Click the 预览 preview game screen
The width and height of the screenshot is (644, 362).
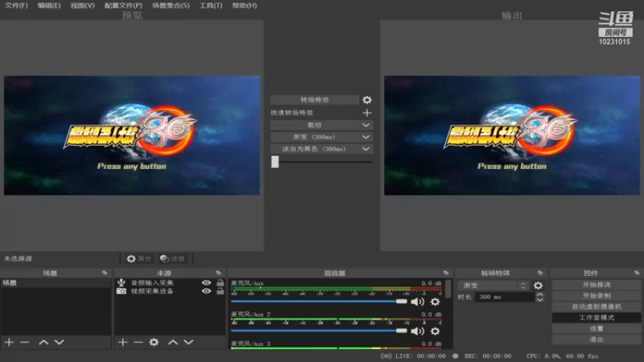pos(132,135)
